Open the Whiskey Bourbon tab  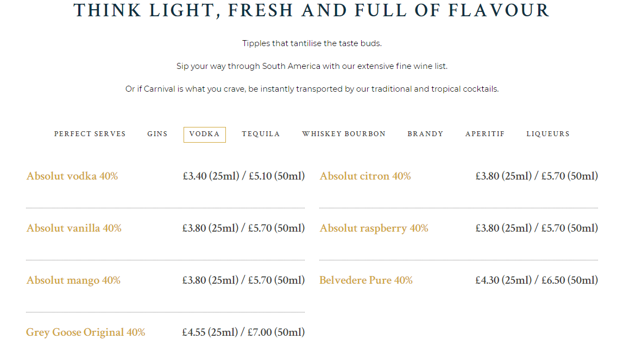point(344,135)
